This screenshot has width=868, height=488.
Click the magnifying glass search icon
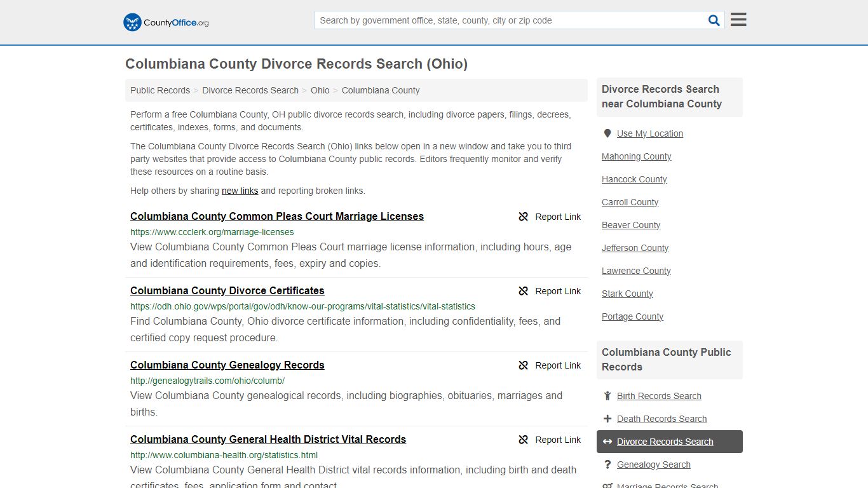pyautogui.click(x=714, y=20)
